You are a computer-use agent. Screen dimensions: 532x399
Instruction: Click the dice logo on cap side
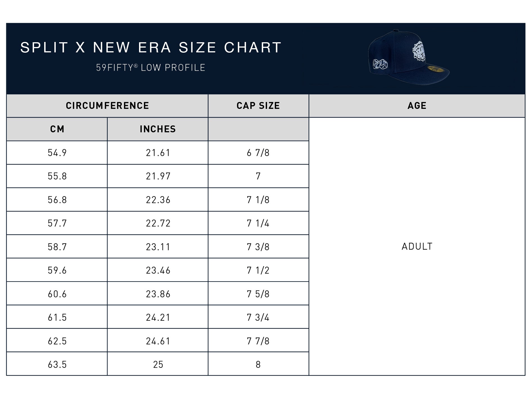pyautogui.click(x=380, y=64)
